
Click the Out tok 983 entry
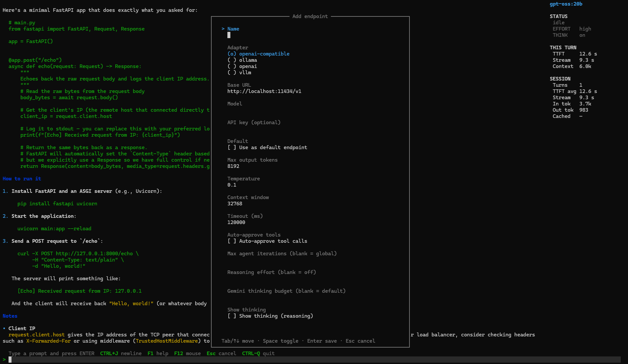tap(570, 110)
